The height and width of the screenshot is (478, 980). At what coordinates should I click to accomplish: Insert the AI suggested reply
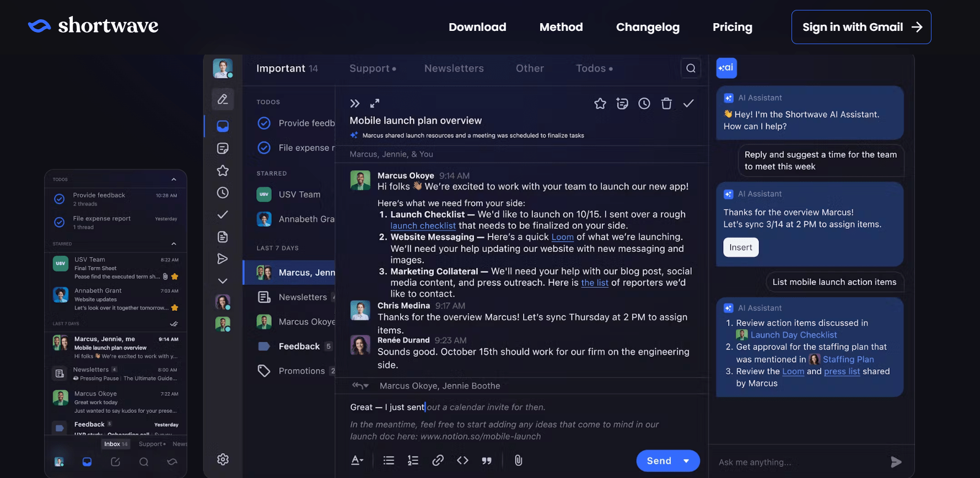click(741, 248)
